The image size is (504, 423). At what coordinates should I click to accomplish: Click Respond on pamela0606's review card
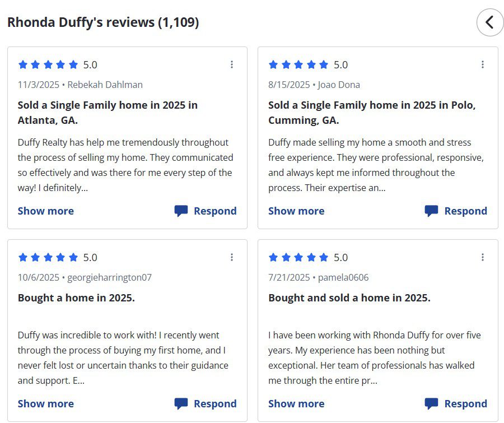tap(465, 403)
